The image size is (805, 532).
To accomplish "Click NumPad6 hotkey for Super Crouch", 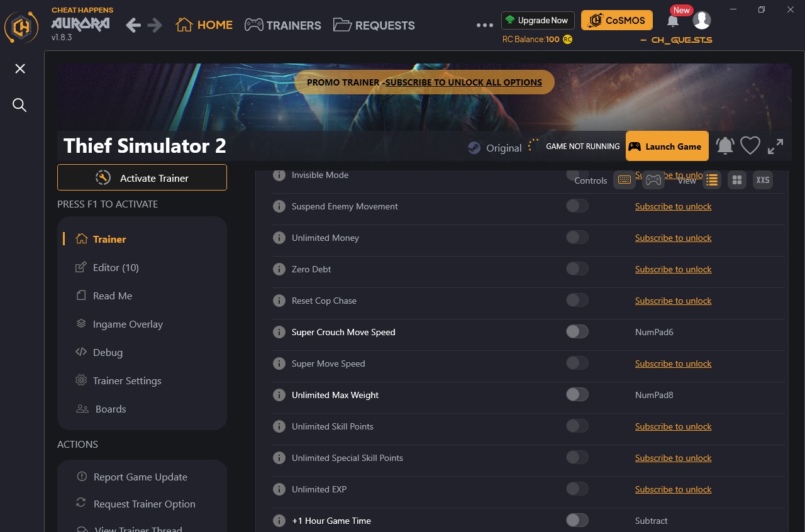I will pyautogui.click(x=654, y=332).
